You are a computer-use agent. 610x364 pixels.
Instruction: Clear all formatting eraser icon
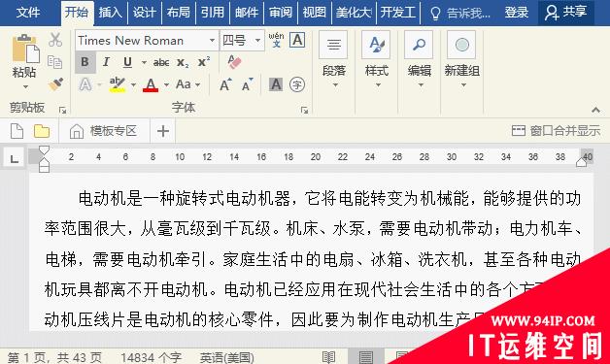pos(234,62)
